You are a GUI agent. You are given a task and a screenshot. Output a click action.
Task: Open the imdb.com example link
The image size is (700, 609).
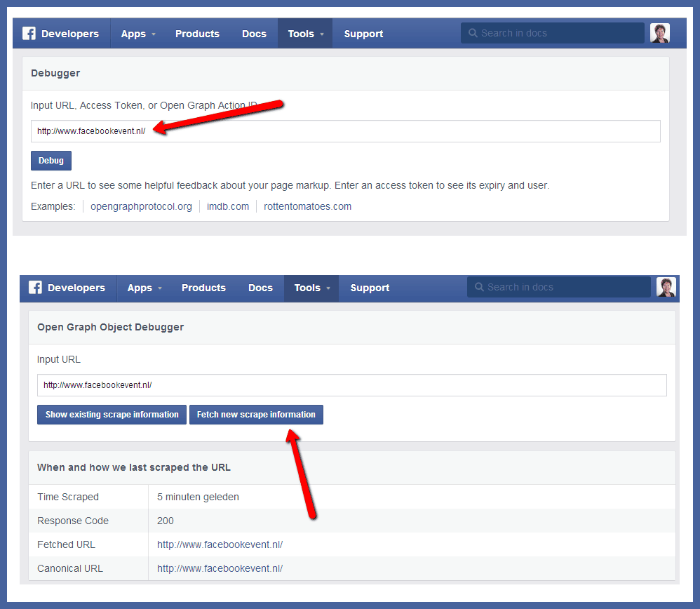click(228, 206)
